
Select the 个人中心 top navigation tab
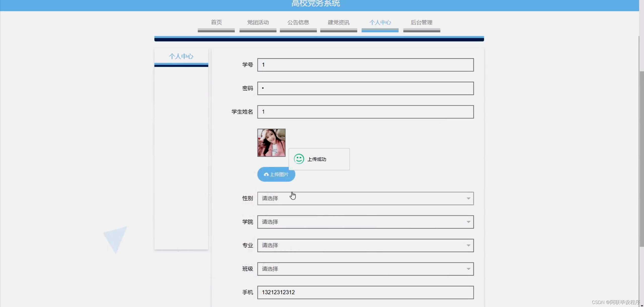point(380,22)
